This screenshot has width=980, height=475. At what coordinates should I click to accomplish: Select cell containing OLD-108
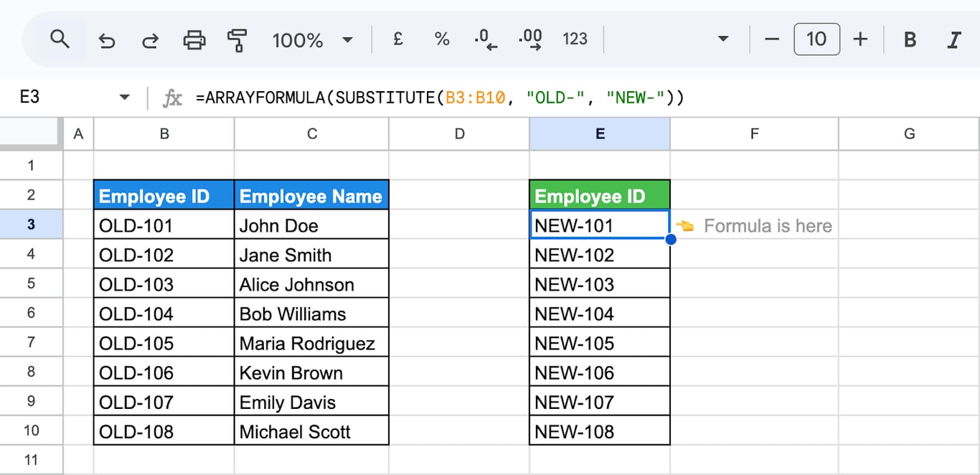tap(164, 431)
